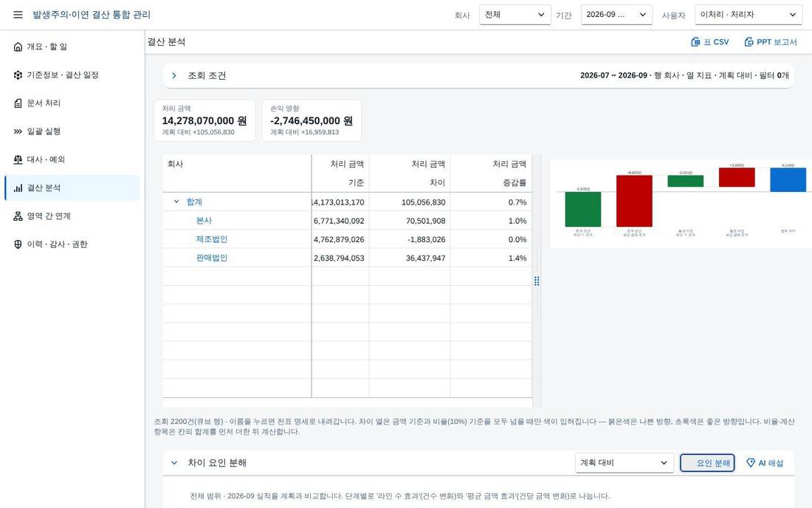Click the small green waterfall bar
This screenshot has height=508, width=812.
click(x=686, y=181)
